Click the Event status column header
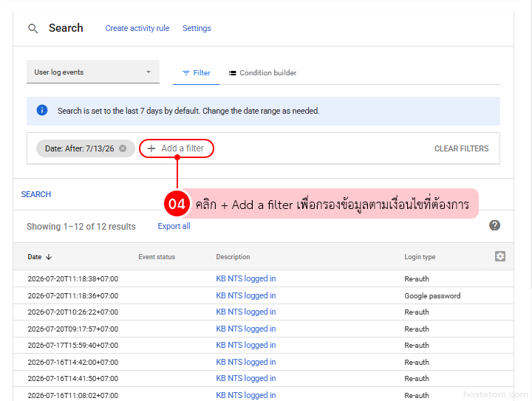The height and width of the screenshot is (401, 532). click(x=157, y=257)
